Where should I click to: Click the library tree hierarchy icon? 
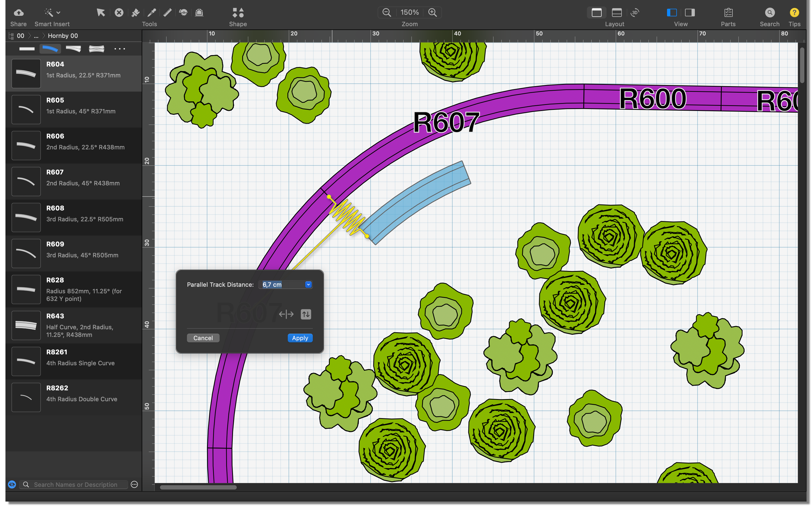coord(11,36)
